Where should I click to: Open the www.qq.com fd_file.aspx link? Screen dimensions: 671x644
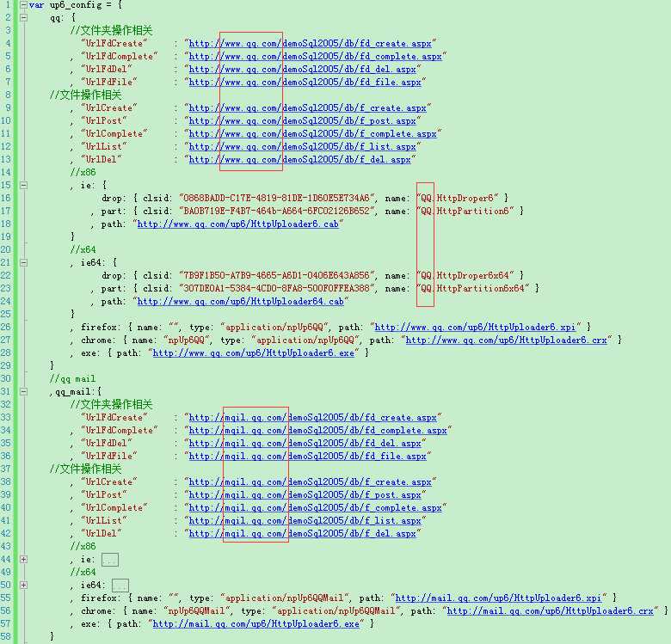(x=305, y=82)
